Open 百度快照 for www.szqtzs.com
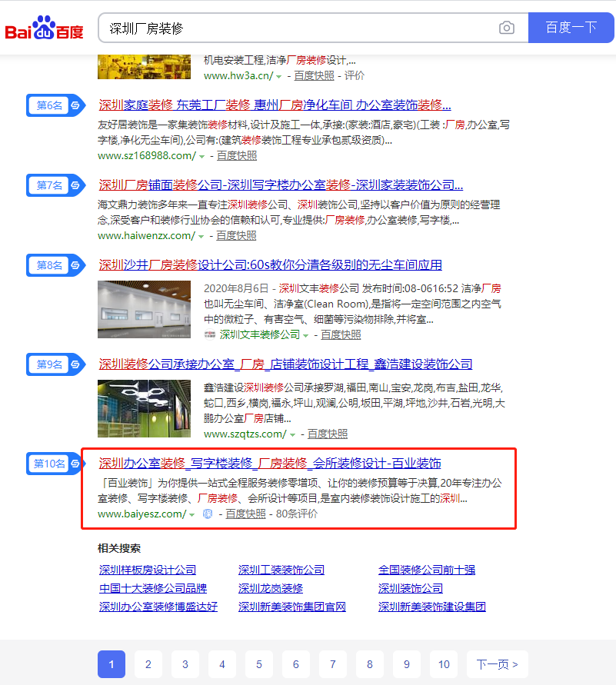The image size is (616, 685). point(328,434)
